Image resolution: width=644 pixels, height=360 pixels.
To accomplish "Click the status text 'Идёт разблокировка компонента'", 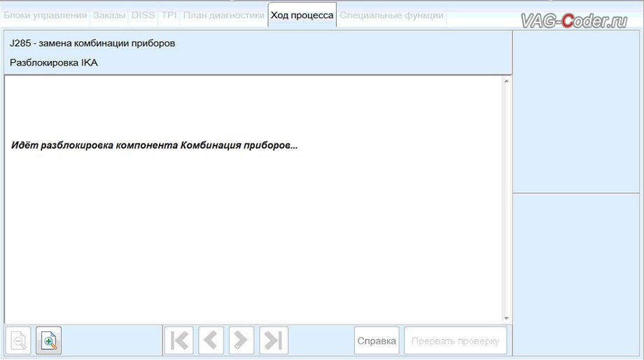I will [x=94, y=146].
